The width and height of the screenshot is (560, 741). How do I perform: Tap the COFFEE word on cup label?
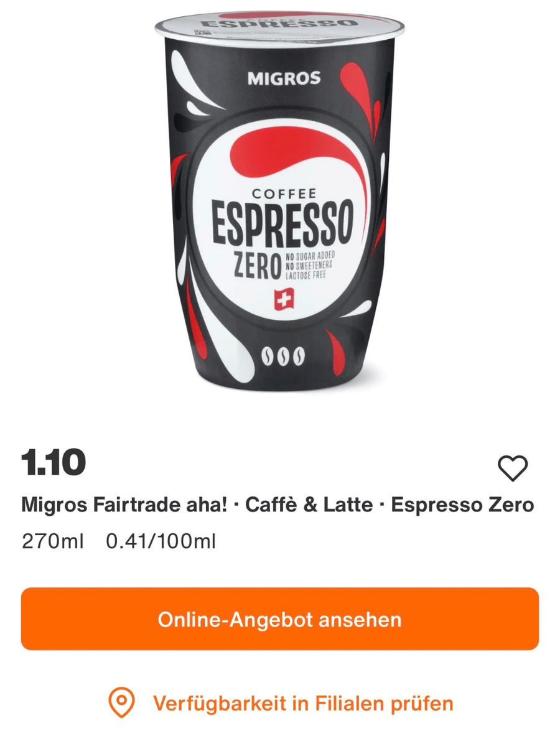click(284, 193)
